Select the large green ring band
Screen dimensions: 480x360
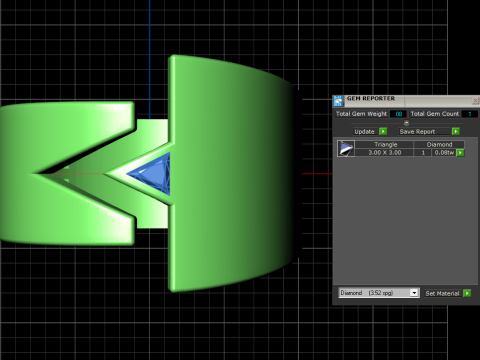click(233, 173)
